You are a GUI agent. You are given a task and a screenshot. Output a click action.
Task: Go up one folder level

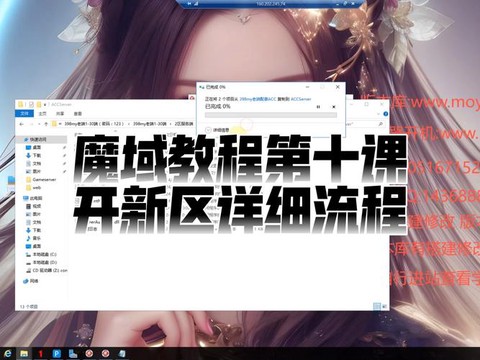[46, 124]
